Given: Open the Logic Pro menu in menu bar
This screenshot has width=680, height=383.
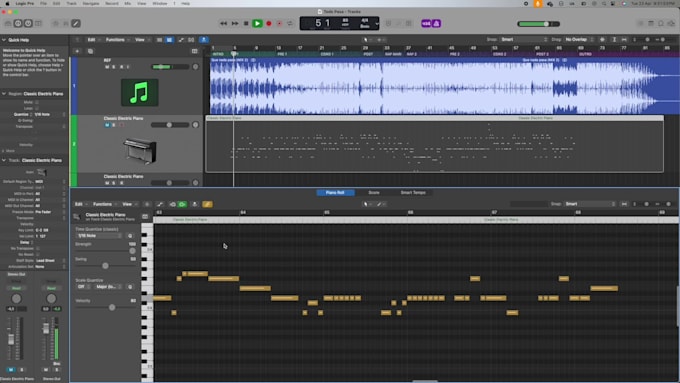Looking at the screenshot, I should pyautogui.click(x=24, y=3).
